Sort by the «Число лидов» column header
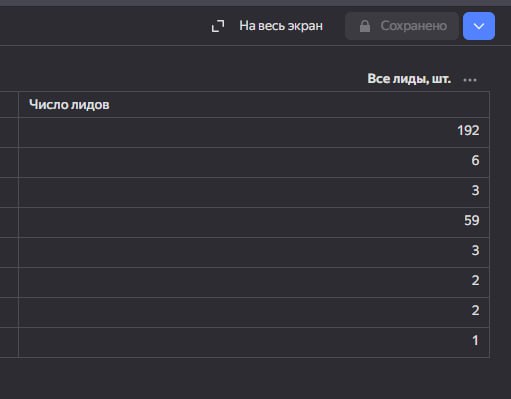The image size is (511, 399). coord(69,105)
